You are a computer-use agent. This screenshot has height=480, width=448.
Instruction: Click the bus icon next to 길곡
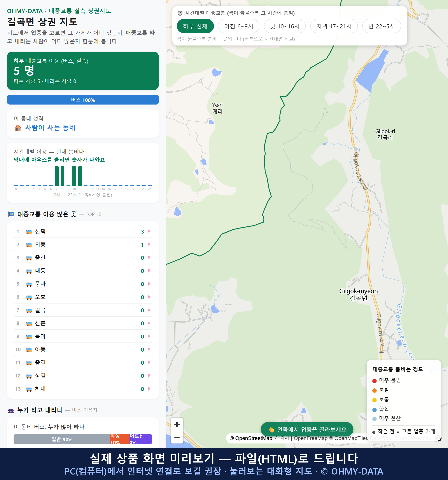pos(29,310)
